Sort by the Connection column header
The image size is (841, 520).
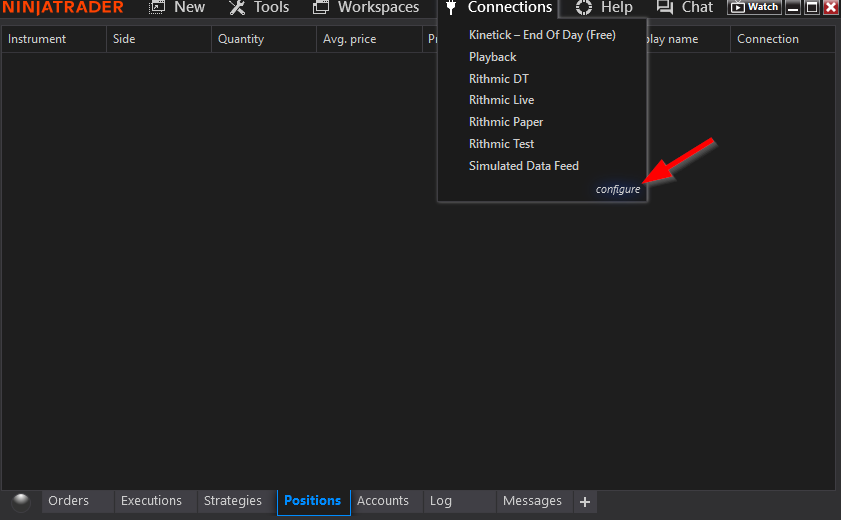click(x=783, y=39)
